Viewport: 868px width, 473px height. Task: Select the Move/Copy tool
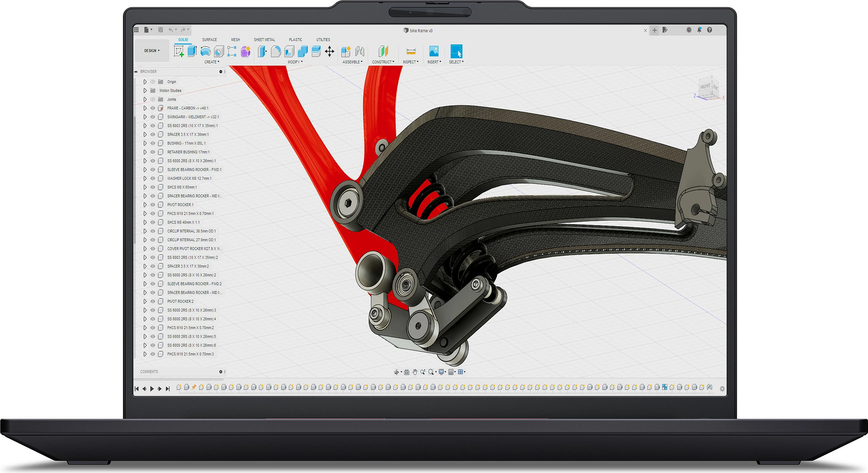point(329,51)
